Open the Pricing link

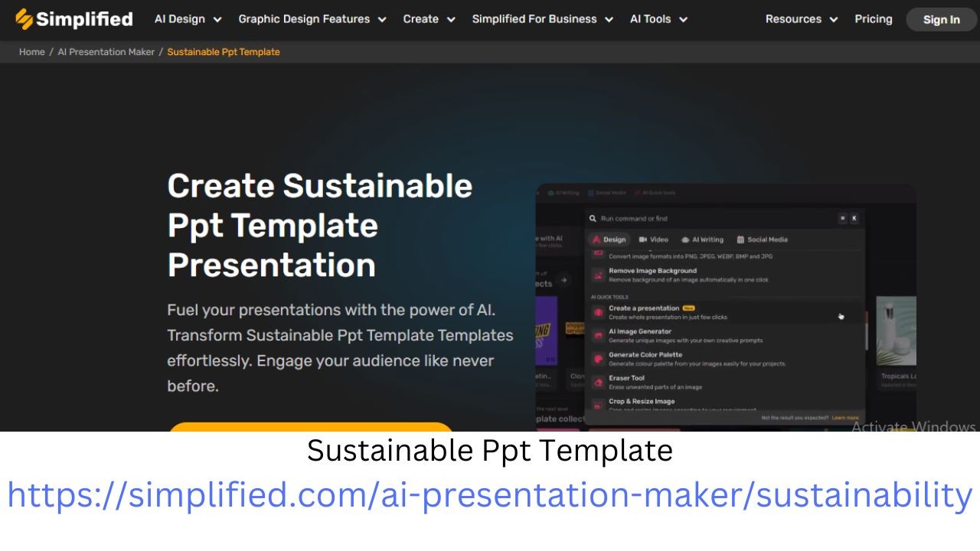pyautogui.click(x=873, y=19)
